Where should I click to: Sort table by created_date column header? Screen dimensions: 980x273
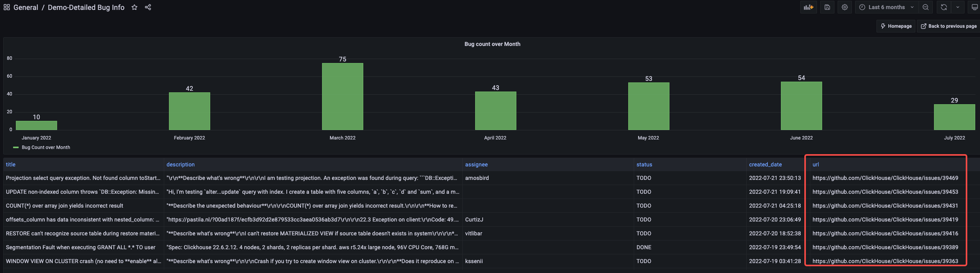(765, 164)
